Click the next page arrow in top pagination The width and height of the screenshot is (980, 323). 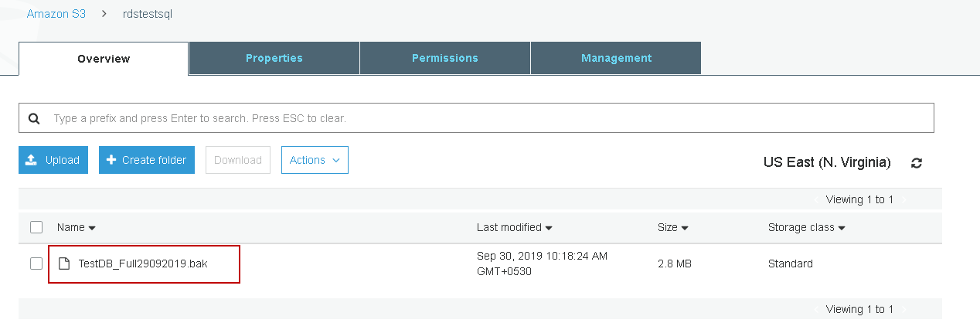point(904,200)
